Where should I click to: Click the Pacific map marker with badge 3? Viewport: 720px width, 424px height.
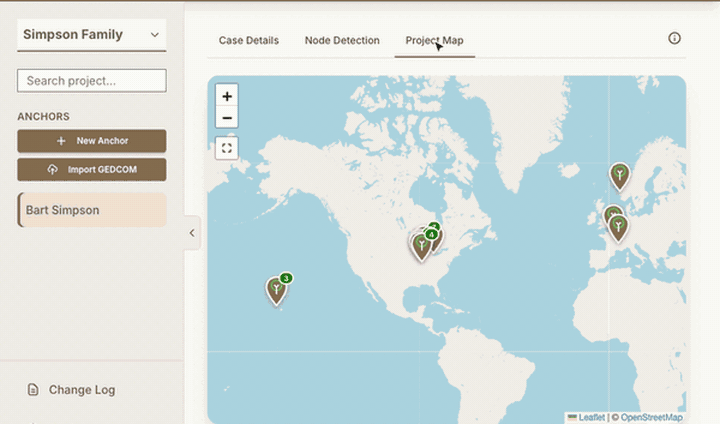pos(277,290)
